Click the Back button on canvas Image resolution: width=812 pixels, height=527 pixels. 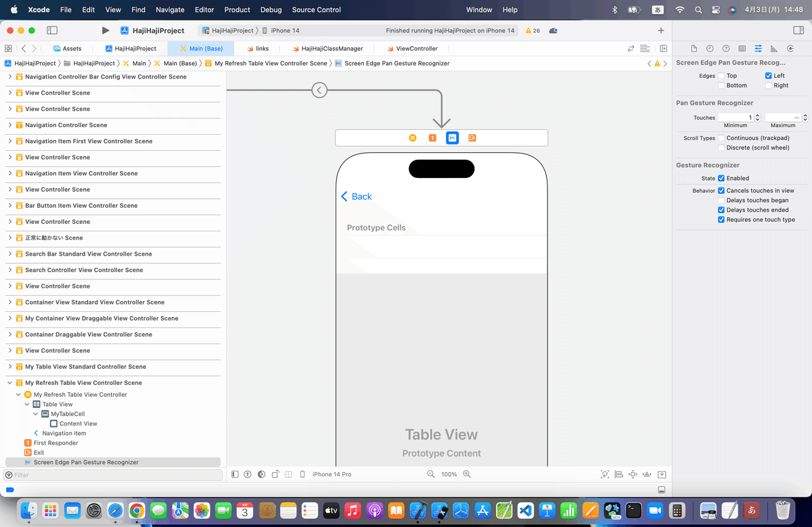357,196
